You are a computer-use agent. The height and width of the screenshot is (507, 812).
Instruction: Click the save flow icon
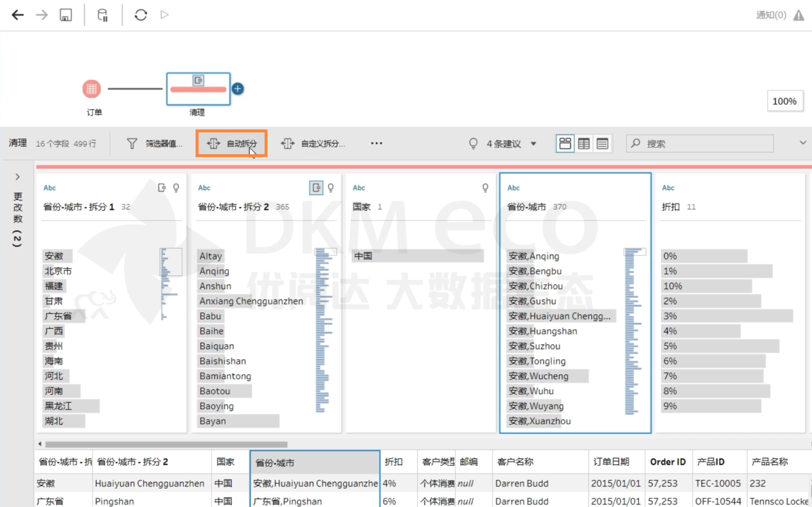click(x=66, y=15)
